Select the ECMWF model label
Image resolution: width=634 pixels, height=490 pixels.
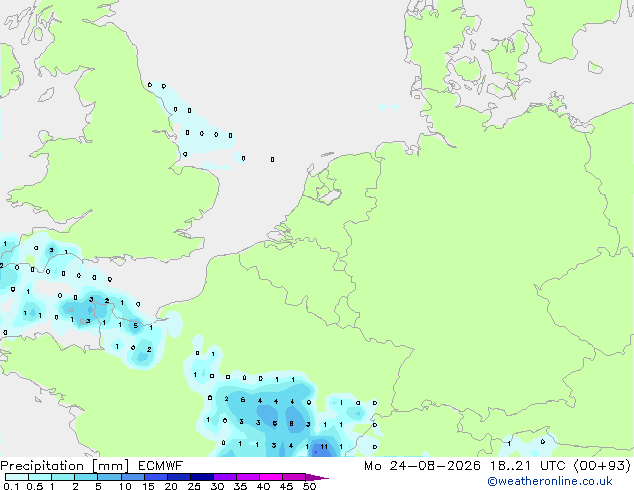coord(161,466)
